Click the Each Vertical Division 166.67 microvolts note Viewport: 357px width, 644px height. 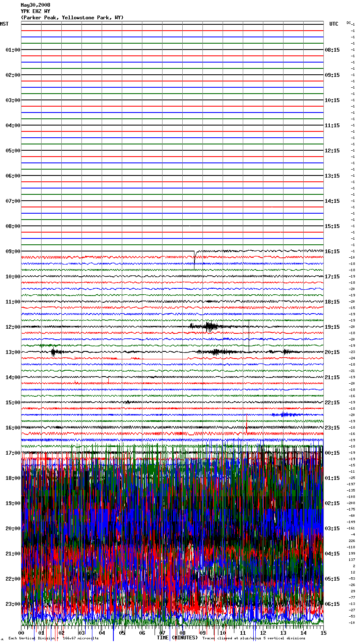[54, 639]
